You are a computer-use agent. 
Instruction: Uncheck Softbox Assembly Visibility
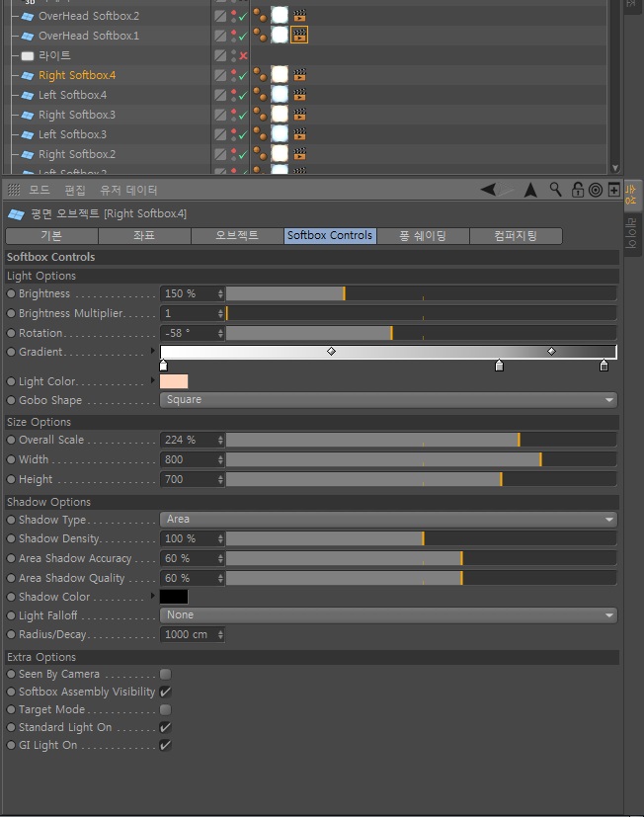pyautogui.click(x=166, y=692)
